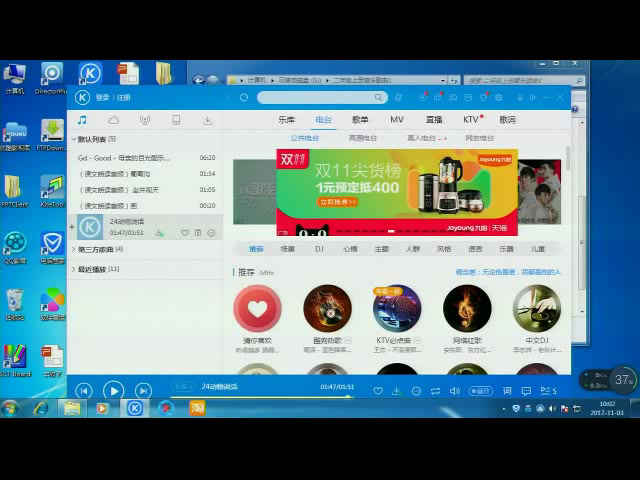Switch to the 歌词 tab
The width and height of the screenshot is (640, 480).
[507, 120]
